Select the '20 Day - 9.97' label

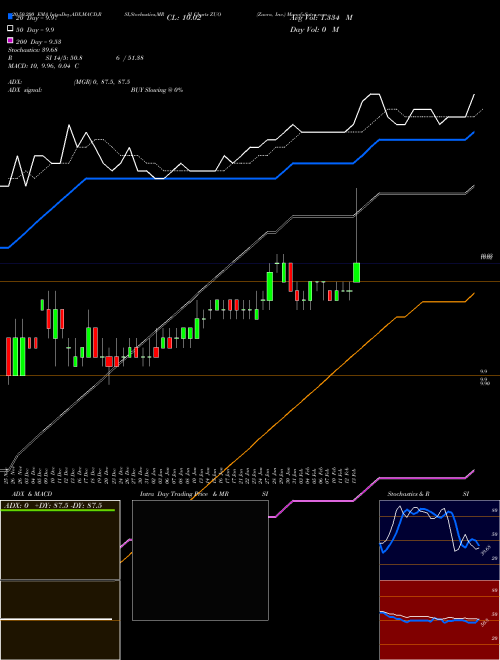36,18
